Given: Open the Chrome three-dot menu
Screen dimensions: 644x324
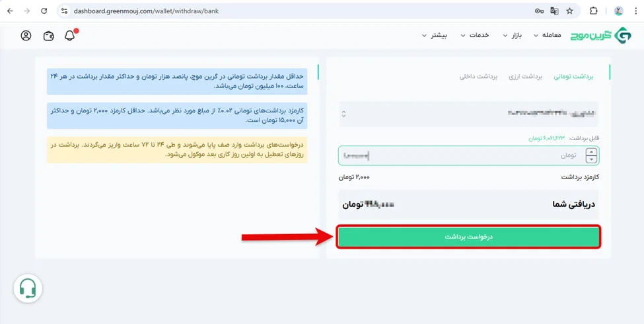Looking at the screenshot, I should point(636,11).
